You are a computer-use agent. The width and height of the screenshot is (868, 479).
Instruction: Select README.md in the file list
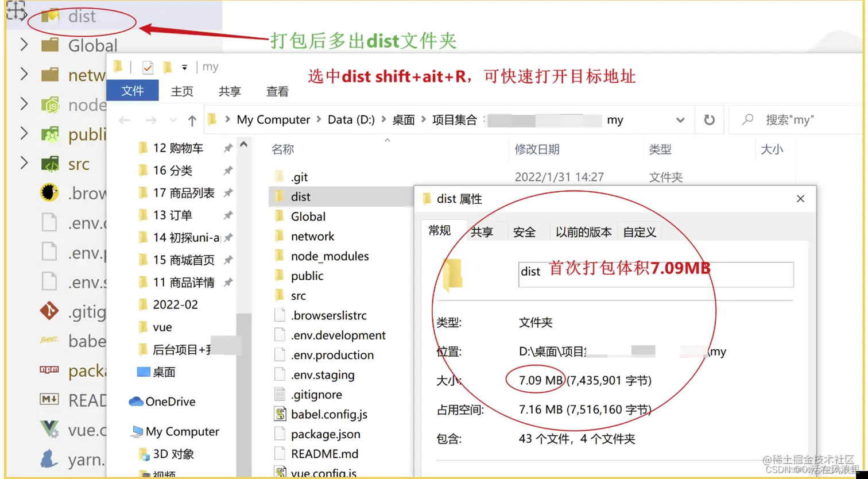pos(324,454)
